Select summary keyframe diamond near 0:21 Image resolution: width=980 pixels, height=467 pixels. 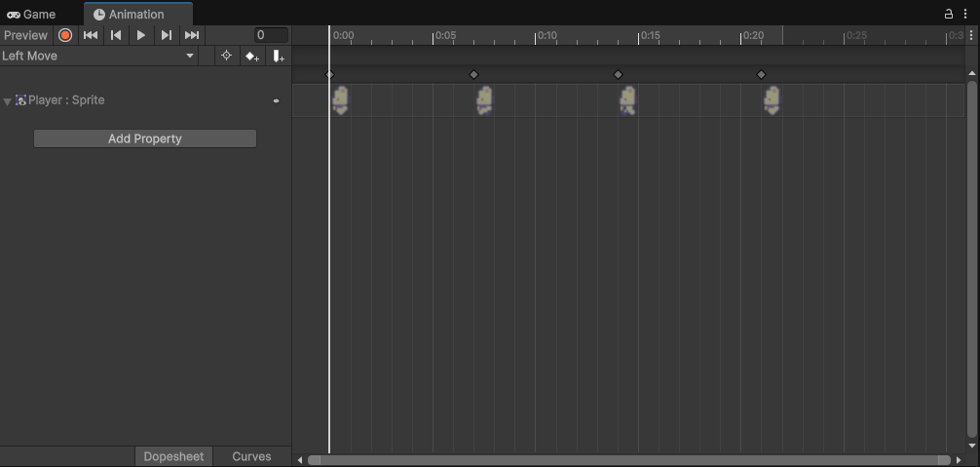761,74
